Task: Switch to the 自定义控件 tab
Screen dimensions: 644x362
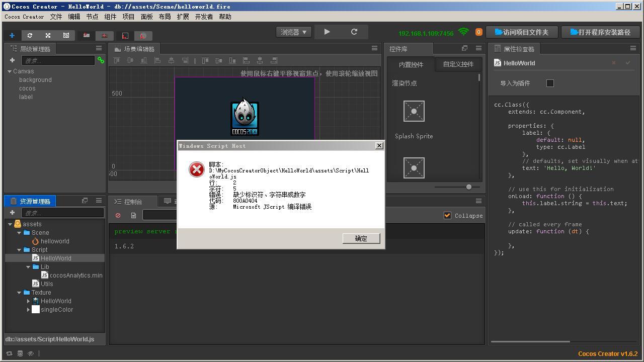Action: tap(458, 64)
